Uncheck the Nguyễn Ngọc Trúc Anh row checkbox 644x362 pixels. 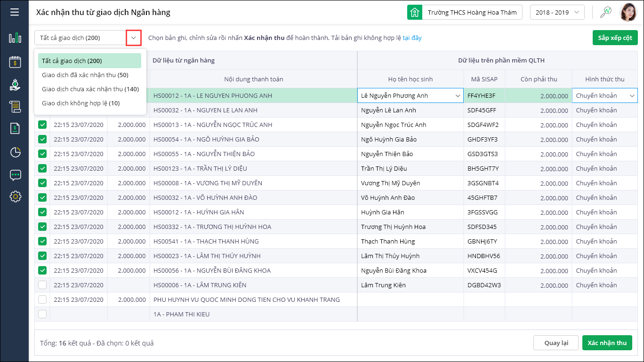[42, 125]
